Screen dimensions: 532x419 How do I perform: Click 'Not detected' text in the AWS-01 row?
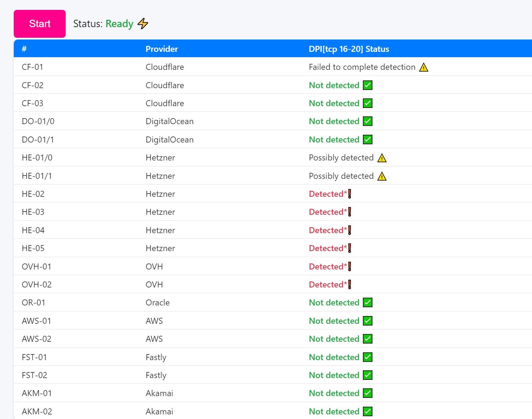[x=334, y=321]
